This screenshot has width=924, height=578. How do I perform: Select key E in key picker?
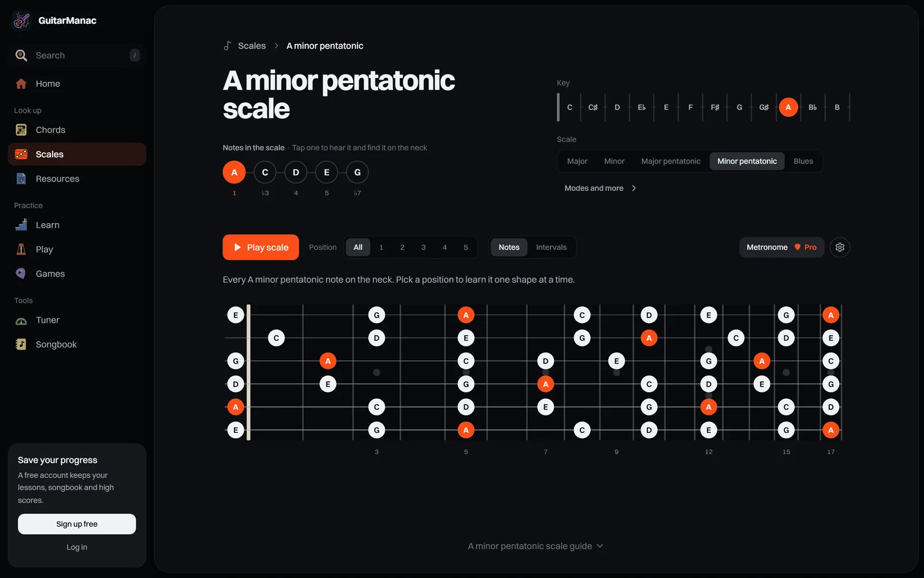pos(666,108)
